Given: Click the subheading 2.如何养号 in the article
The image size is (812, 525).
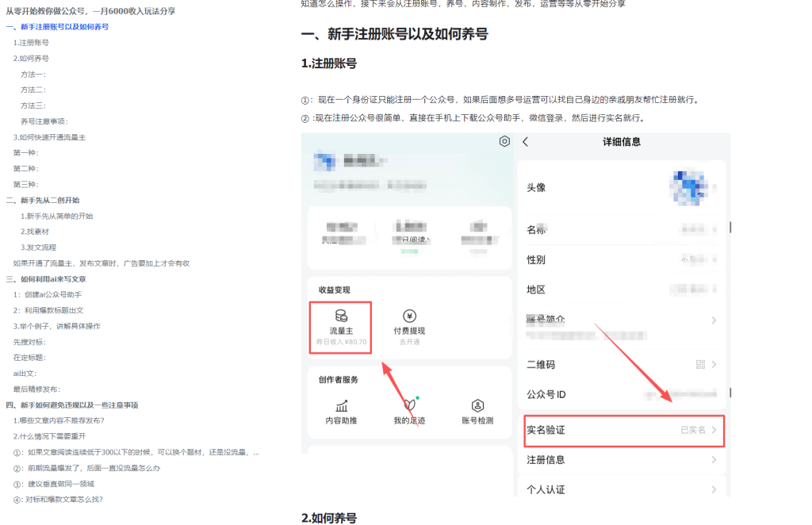Looking at the screenshot, I should click(329, 518).
